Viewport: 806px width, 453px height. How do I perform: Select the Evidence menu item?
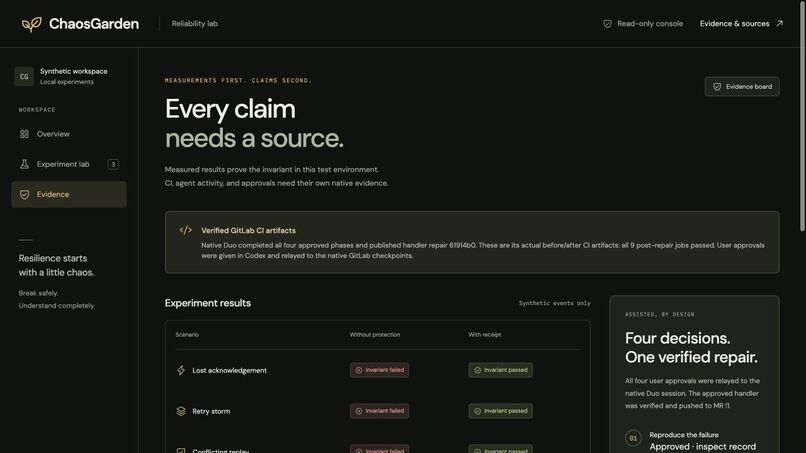pos(69,194)
